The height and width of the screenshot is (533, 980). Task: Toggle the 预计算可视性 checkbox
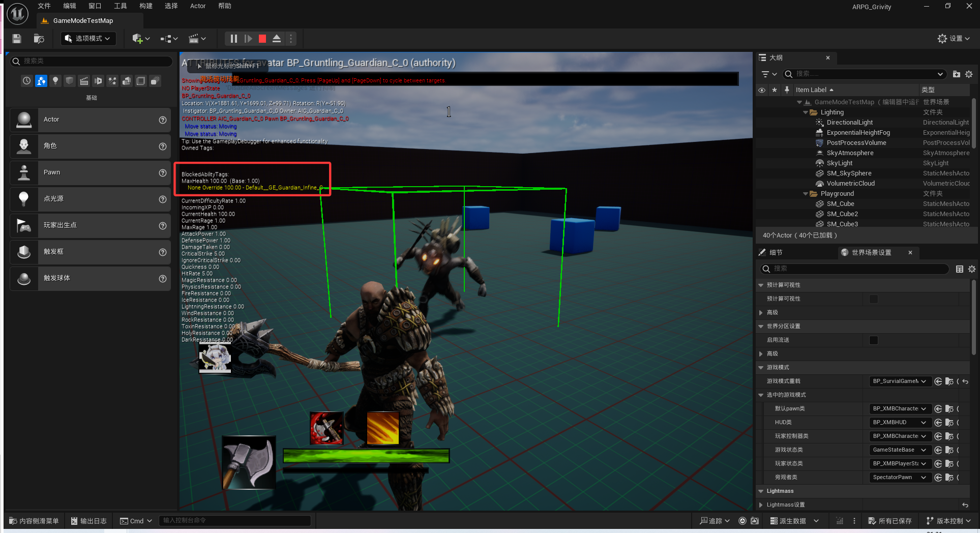click(874, 299)
